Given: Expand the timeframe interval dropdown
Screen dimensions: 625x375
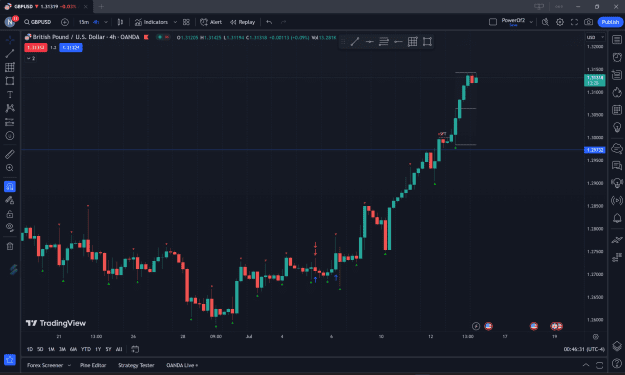Looking at the screenshot, I should (106, 22).
